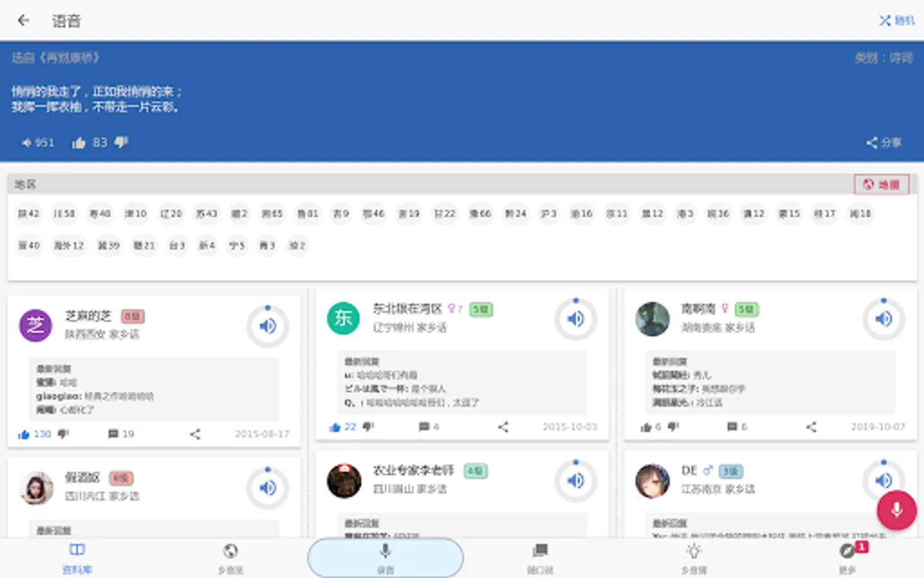
Task: Select the 宁 5 region chip
Action: 237,245
